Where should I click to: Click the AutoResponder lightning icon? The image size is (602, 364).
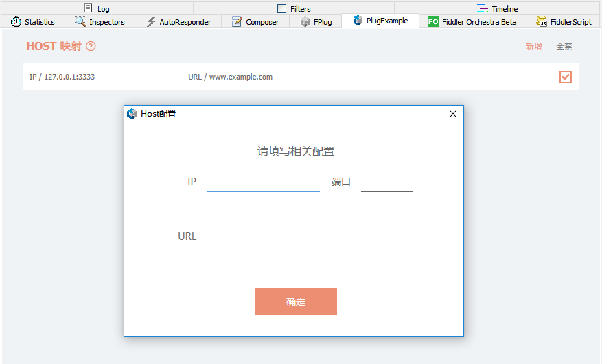(x=151, y=22)
